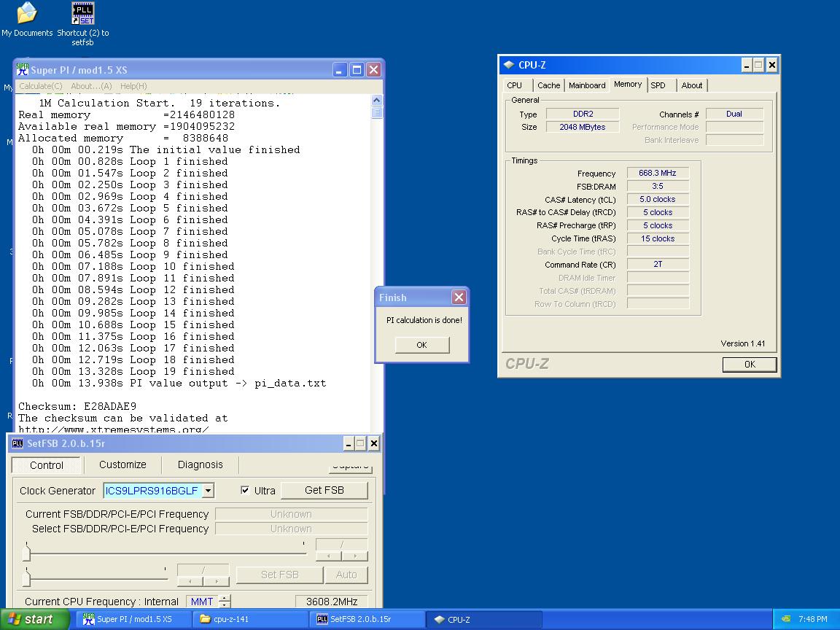
Task: Click Super PI title bar app icon
Action: (x=22, y=70)
